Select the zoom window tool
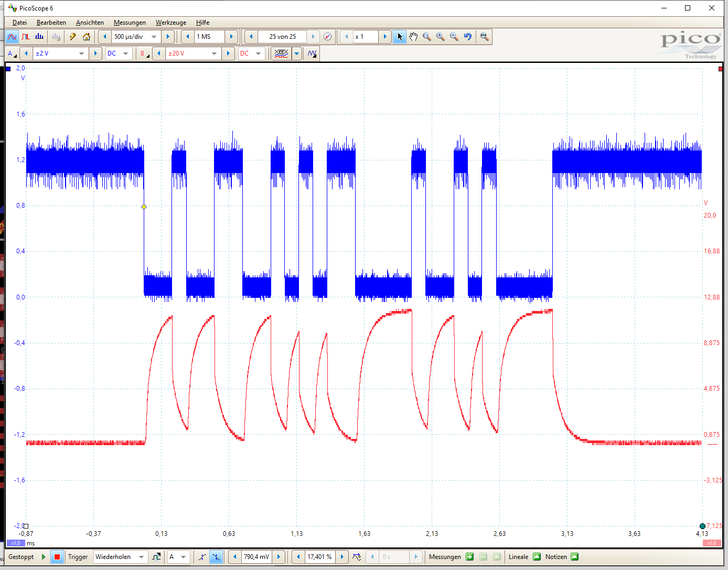 [427, 37]
